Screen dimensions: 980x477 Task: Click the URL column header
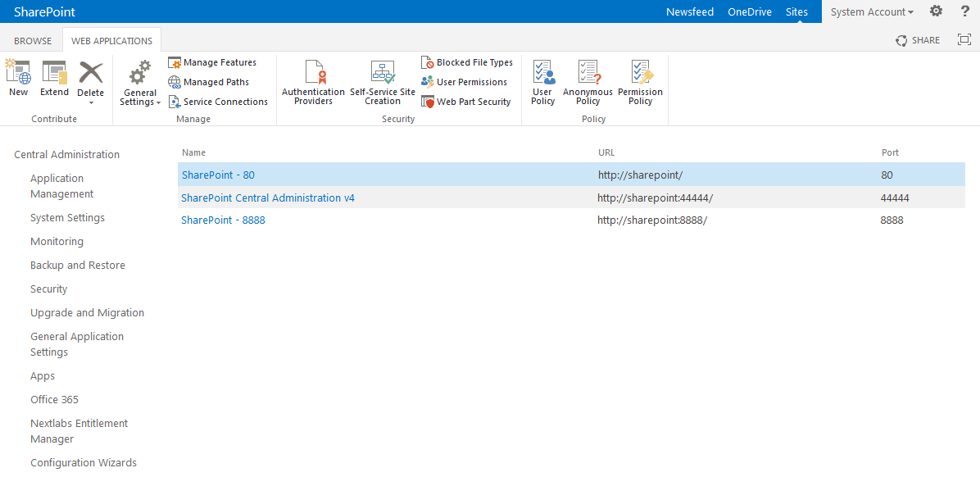(607, 152)
